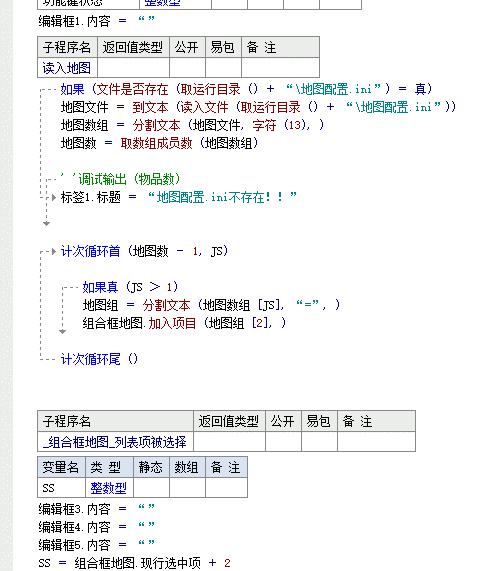Click variable name SS in the variable table

(48, 488)
